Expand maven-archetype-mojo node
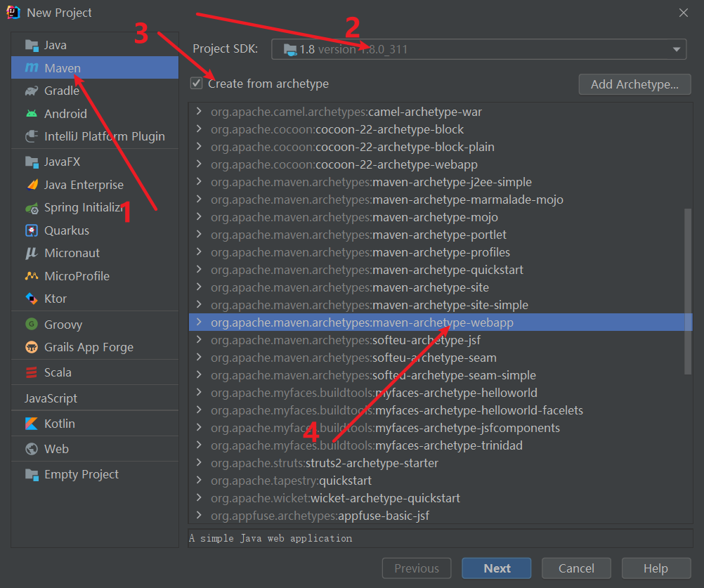 click(199, 217)
